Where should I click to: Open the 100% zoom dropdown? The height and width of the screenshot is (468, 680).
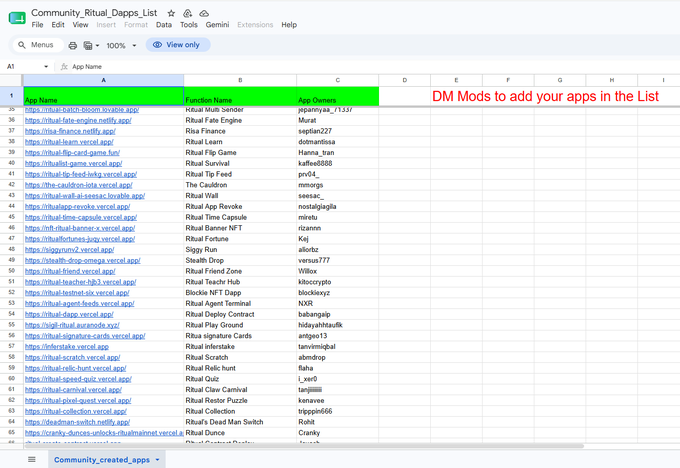coord(121,45)
